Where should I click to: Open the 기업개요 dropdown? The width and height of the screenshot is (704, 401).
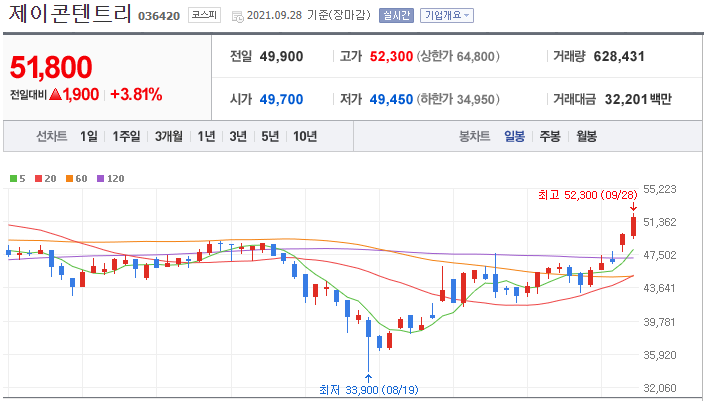pyautogui.click(x=447, y=15)
